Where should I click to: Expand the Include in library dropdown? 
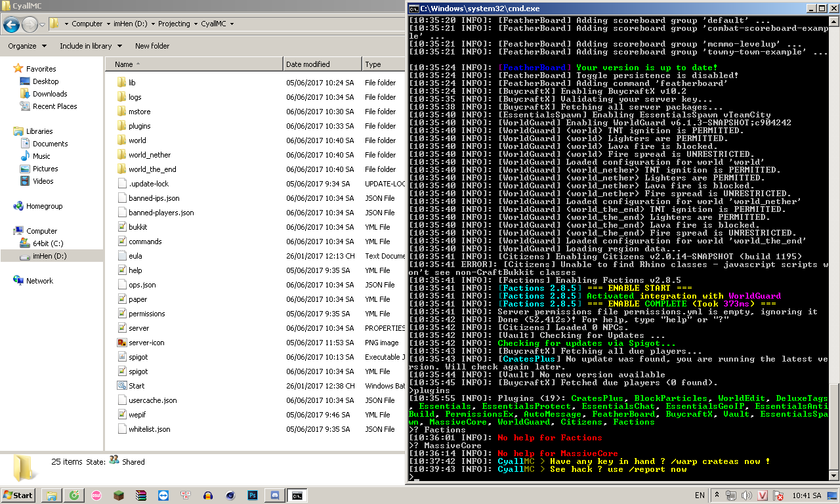tap(91, 46)
